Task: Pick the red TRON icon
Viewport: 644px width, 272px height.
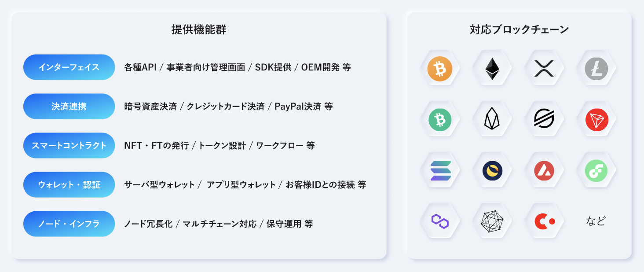Action: pos(596,119)
